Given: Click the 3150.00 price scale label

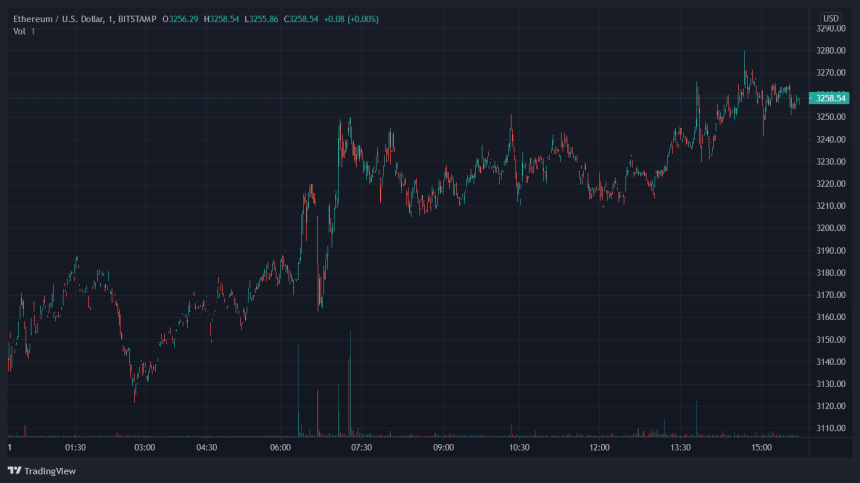Looking at the screenshot, I should (831, 339).
